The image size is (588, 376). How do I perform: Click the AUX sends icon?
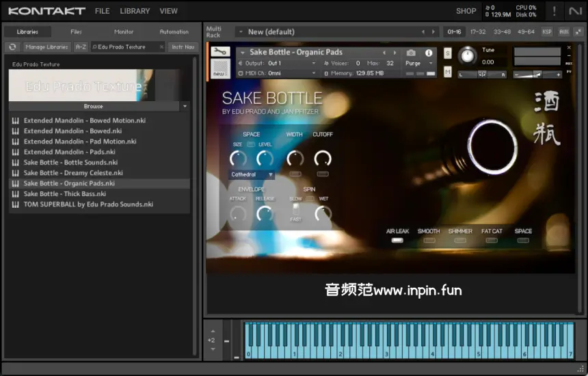pos(563,31)
